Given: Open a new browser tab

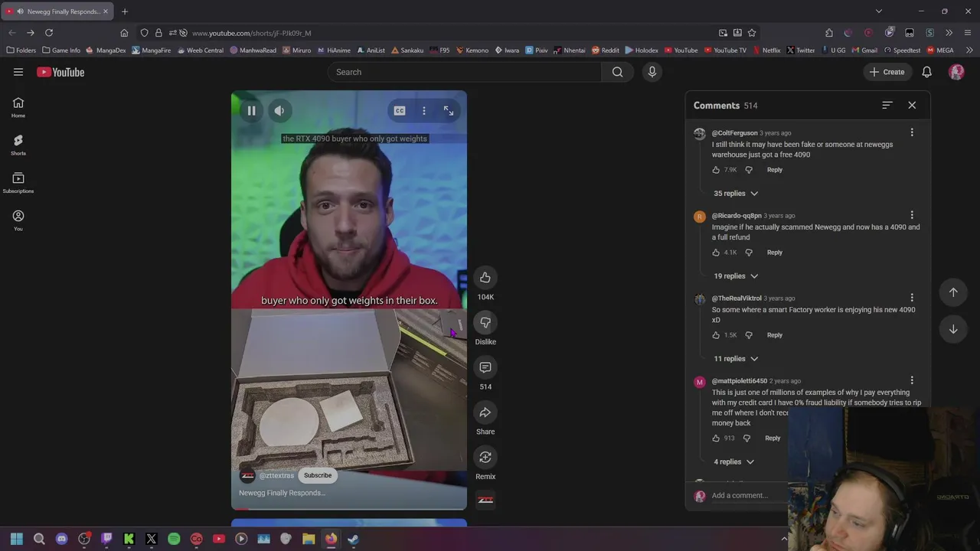Looking at the screenshot, I should (125, 11).
